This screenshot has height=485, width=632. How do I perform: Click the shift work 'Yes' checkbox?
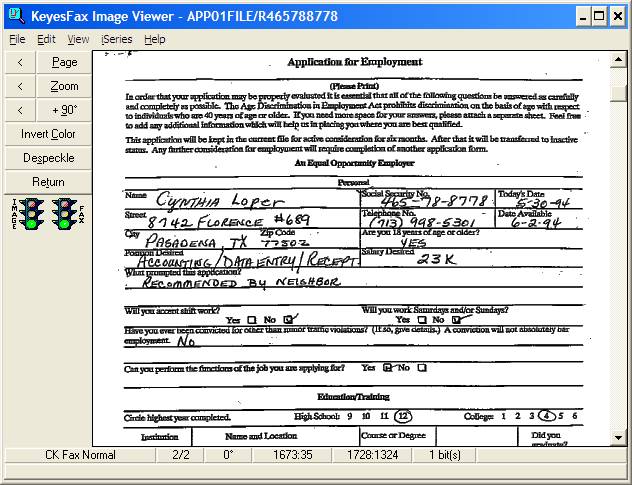tap(252, 320)
